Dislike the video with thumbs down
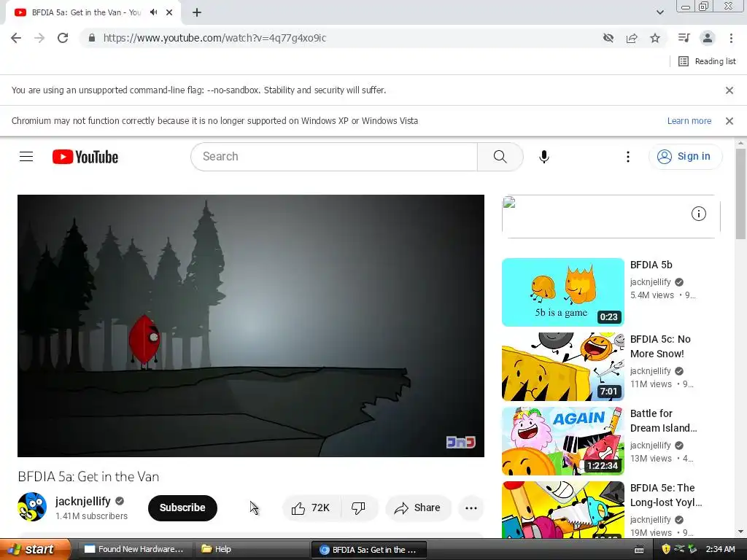The height and width of the screenshot is (560, 747). point(359,508)
